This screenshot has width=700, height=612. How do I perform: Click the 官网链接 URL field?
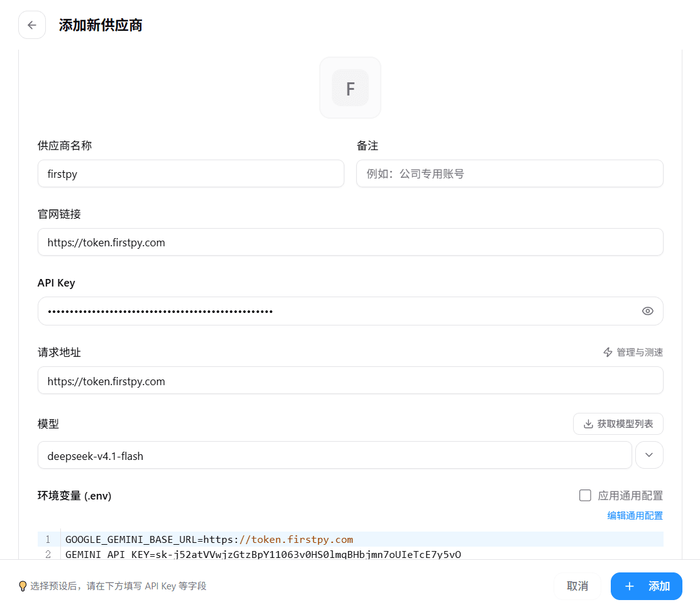click(x=351, y=242)
